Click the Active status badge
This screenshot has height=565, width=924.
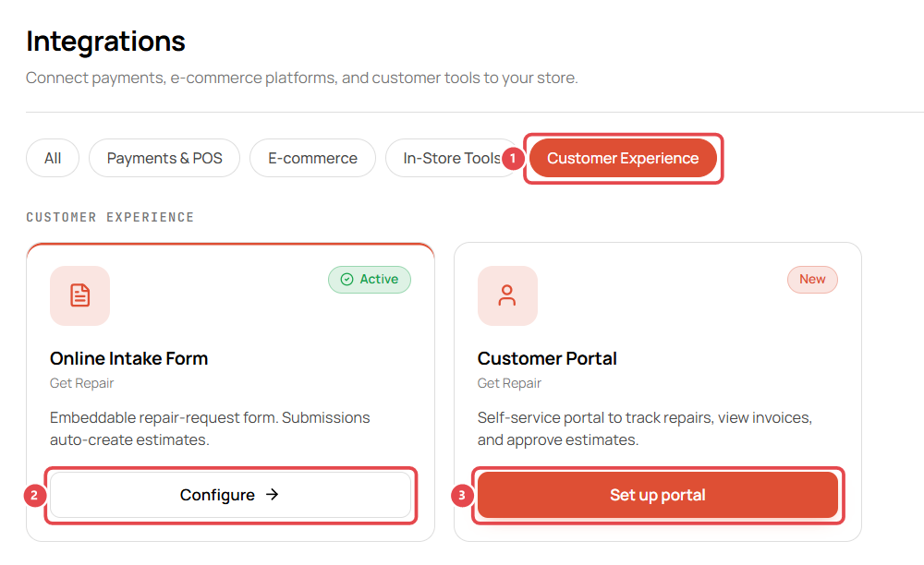tap(370, 280)
